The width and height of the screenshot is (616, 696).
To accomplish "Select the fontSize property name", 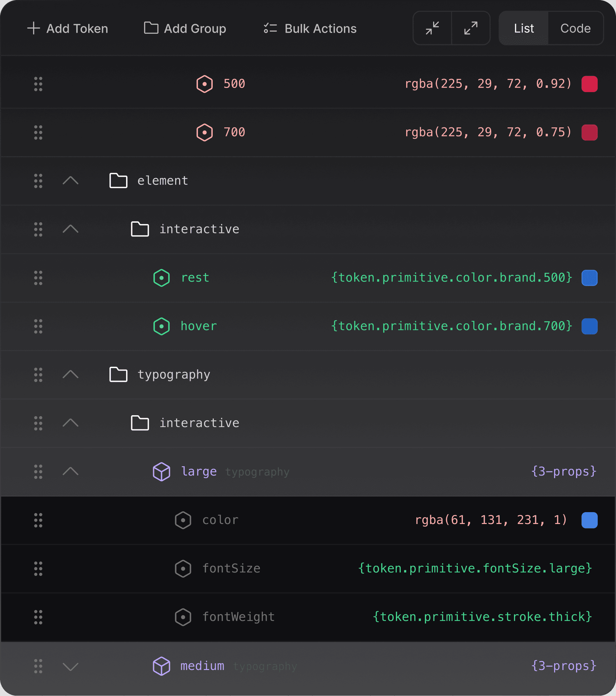I will pyautogui.click(x=231, y=569).
